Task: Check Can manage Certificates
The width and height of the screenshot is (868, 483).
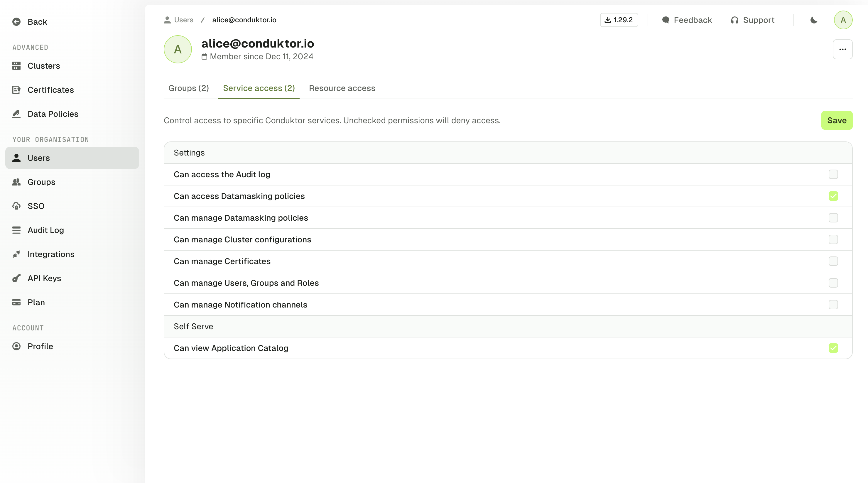Action: click(x=833, y=261)
